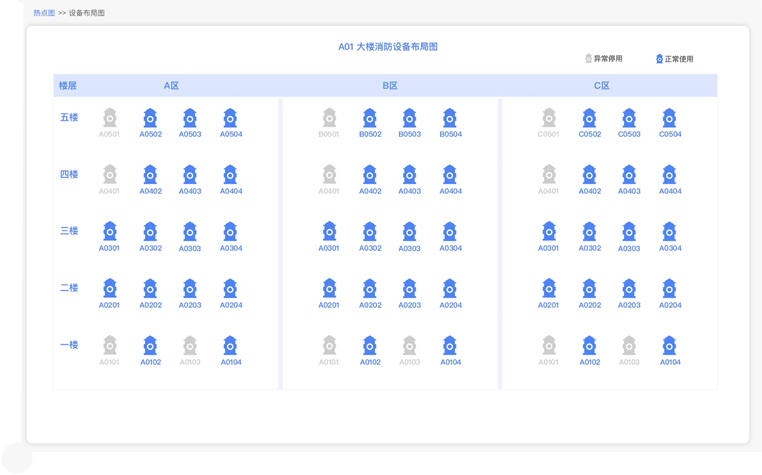Select the gray A0501 hydrant icon
The width and height of the screenshot is (762, 475).
click(x=110, y=118)
